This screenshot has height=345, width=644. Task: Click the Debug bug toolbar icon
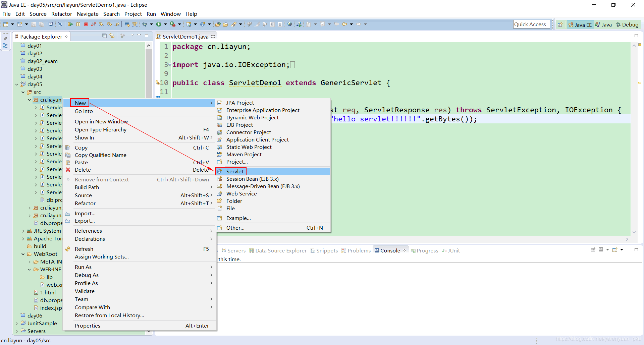pyautogui.click(x=145, y=24)
